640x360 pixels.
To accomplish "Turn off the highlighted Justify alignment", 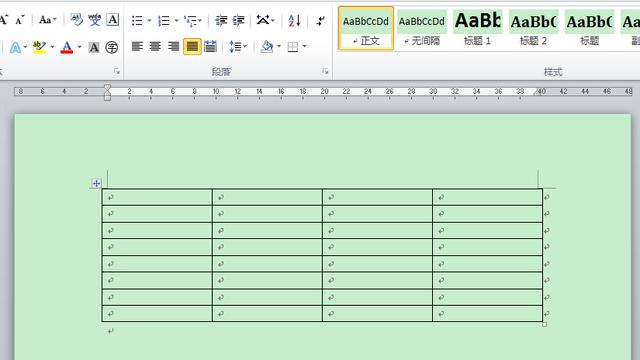I will (x=192, y=47).
